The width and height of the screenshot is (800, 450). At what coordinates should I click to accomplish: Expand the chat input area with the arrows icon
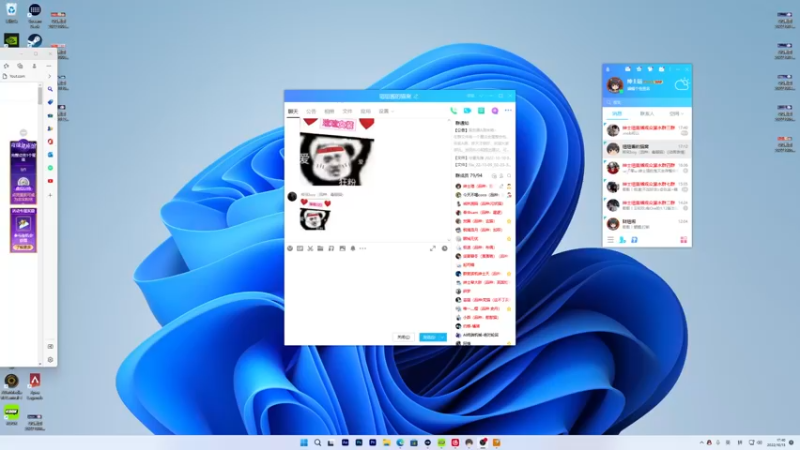[x=433, y=248]
